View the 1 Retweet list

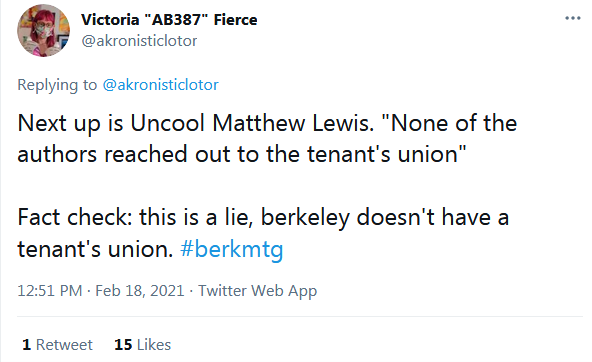pos(57,345)
